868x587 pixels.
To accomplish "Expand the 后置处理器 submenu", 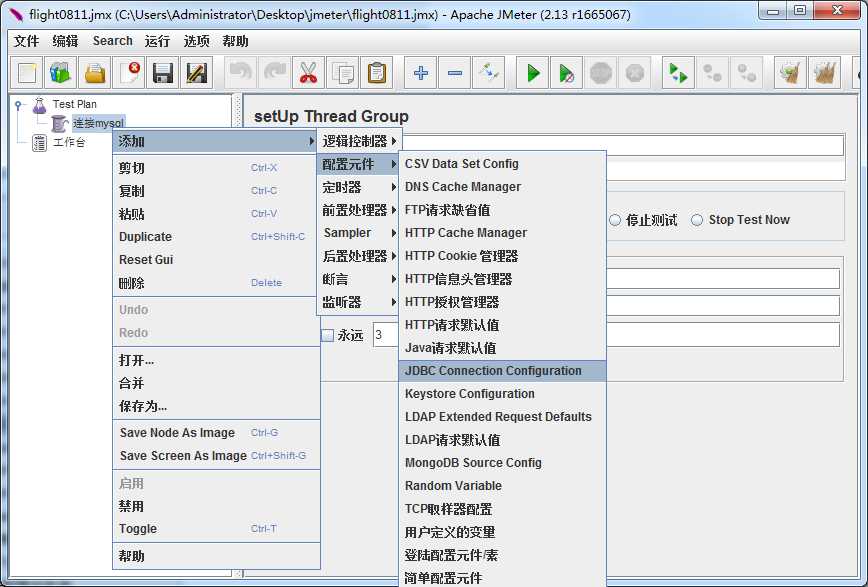I will [x=358, y=256].
